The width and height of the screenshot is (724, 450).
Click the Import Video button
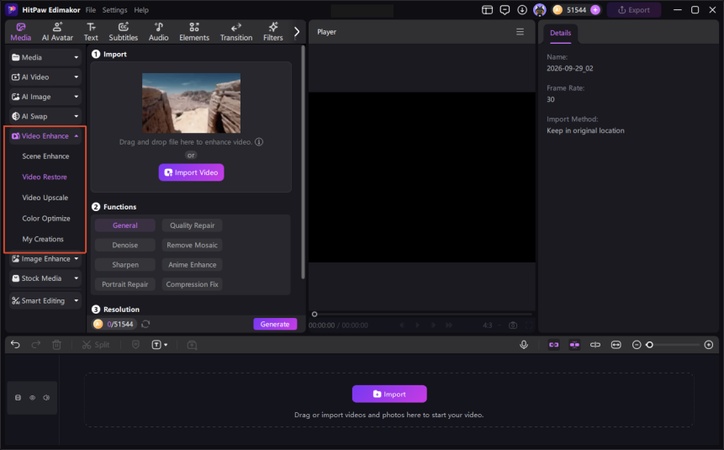[191, 173]
